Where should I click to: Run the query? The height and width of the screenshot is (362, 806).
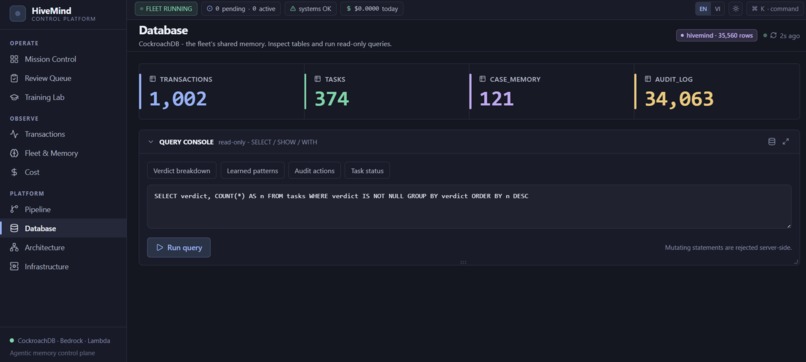[x=179, y=247]
